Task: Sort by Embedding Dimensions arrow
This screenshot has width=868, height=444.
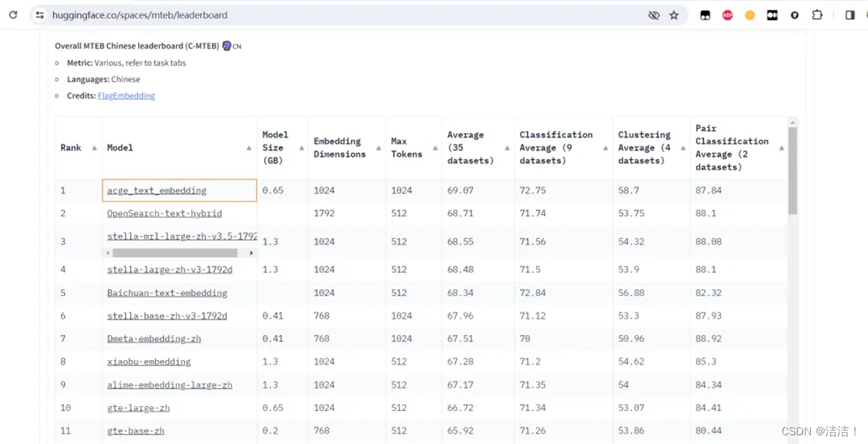Action: (378, 147)
